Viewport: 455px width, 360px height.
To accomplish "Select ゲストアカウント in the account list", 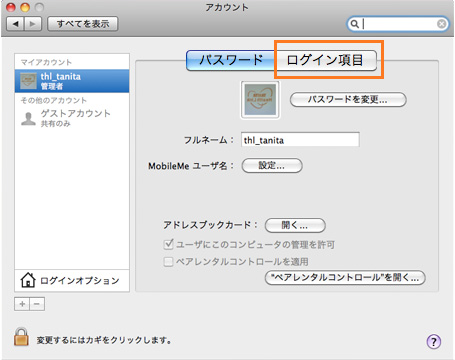I will pos(72,118).
